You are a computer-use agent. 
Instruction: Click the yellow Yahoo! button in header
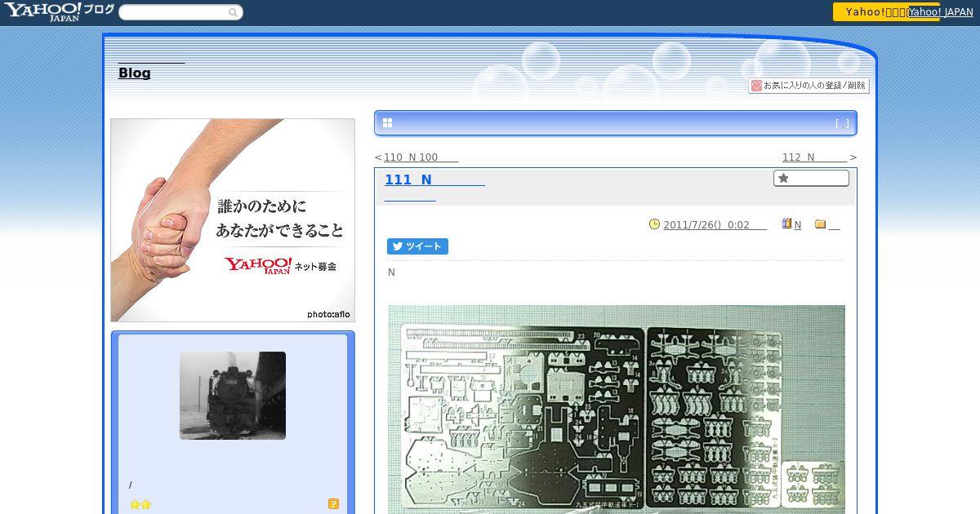coord(886,11)
